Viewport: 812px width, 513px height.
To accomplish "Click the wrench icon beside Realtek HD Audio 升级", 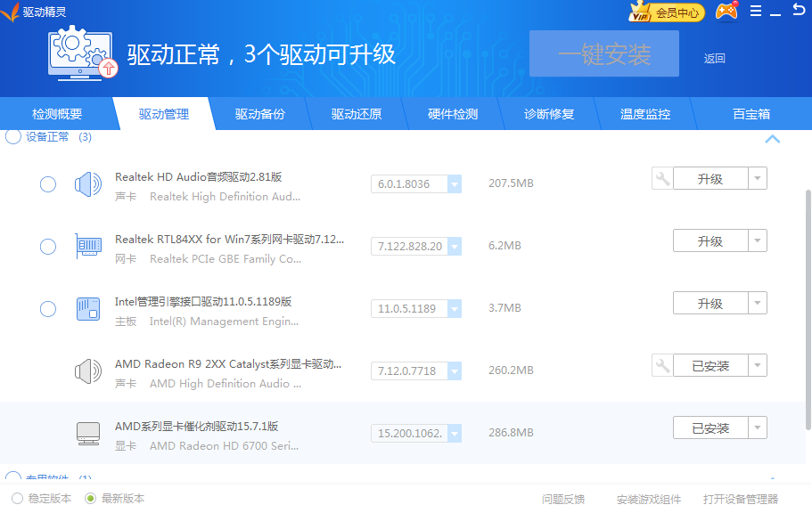I will click(x=661, y=179).
